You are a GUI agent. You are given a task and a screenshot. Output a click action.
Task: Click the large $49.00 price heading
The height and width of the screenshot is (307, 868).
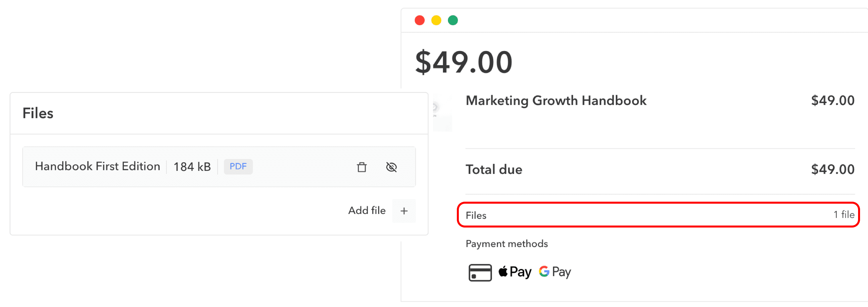coord(463,62)
